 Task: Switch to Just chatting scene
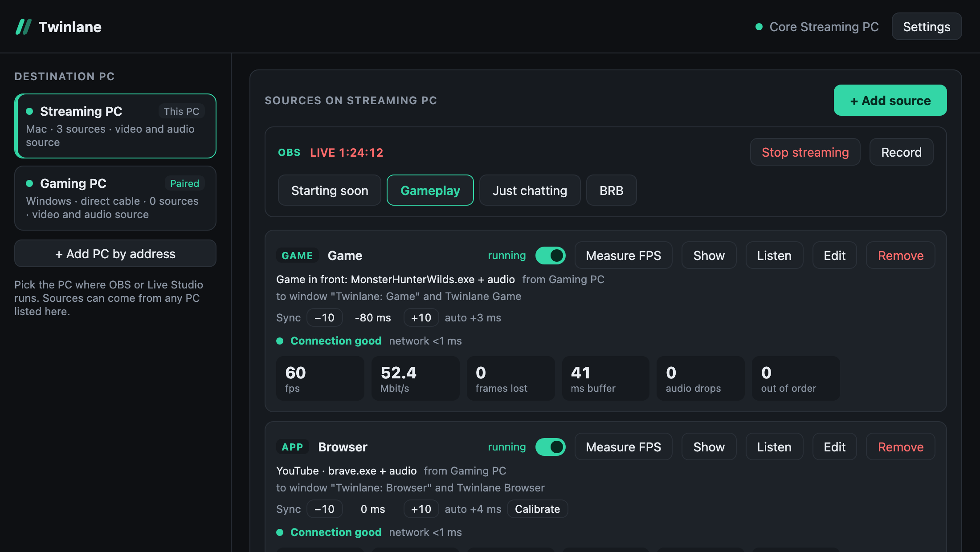pos(530,191)
